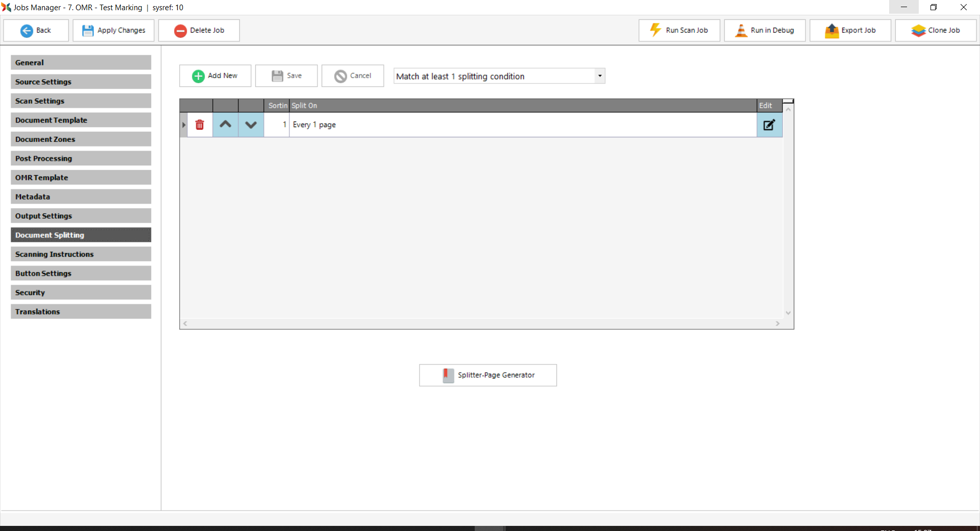
Task: Open the OMR Template section
Action: tap(81, 178)
